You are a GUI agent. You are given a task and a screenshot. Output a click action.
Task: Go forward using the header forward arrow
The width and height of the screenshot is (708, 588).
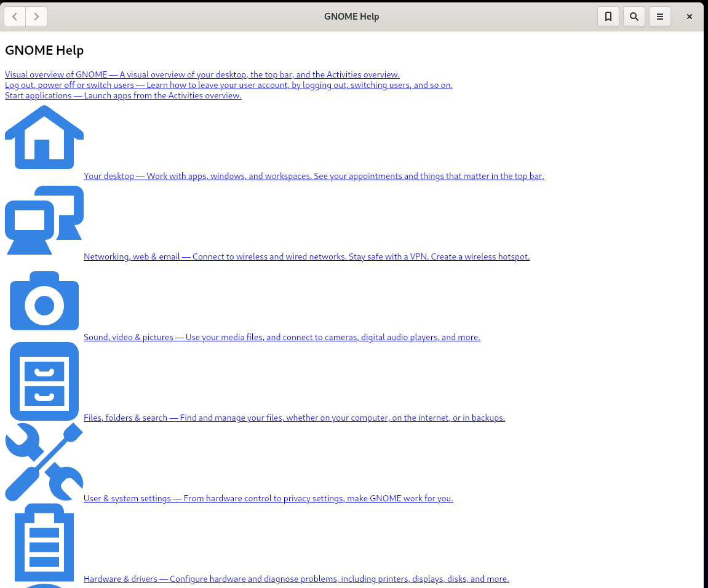(x=36, y=17)
